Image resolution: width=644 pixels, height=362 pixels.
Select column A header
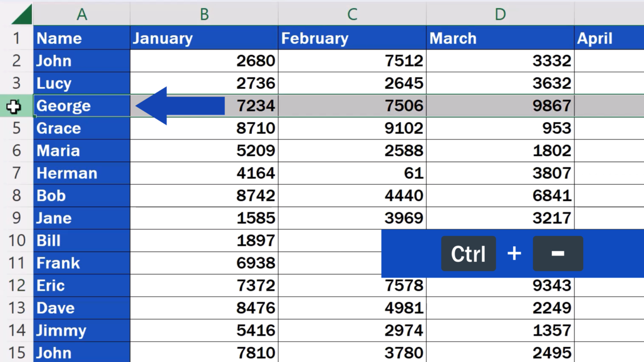[82, 14]
